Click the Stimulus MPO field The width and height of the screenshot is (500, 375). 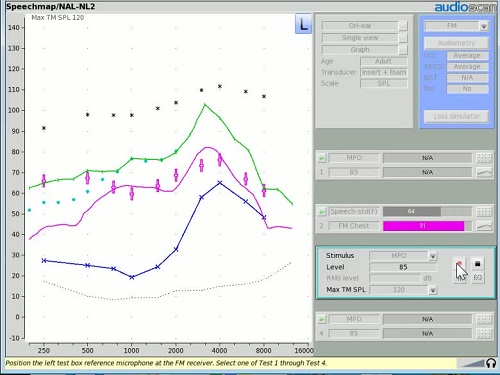click(x=399, y=256)
